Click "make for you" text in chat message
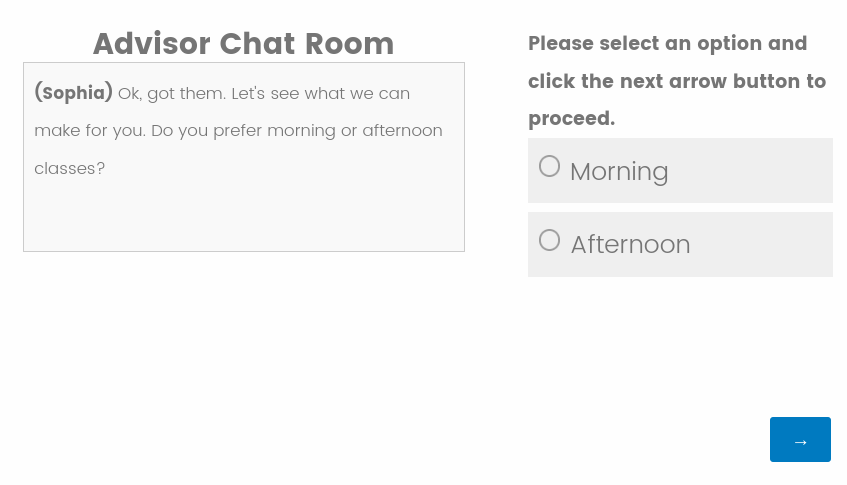The width and height of the screenshot is (847, 485). tap(83, 130)
